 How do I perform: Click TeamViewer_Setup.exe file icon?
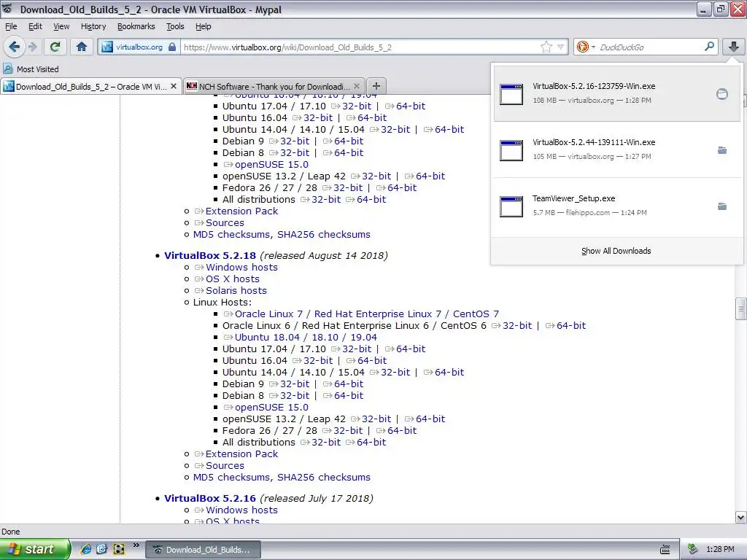click(x=511, y=206)
